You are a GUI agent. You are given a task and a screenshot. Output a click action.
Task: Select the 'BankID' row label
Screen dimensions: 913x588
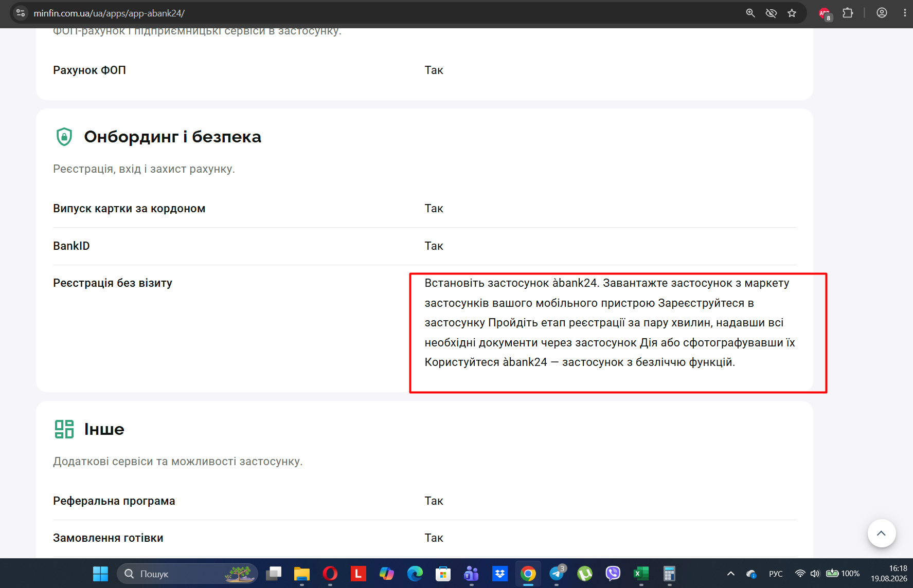point(71,246)
